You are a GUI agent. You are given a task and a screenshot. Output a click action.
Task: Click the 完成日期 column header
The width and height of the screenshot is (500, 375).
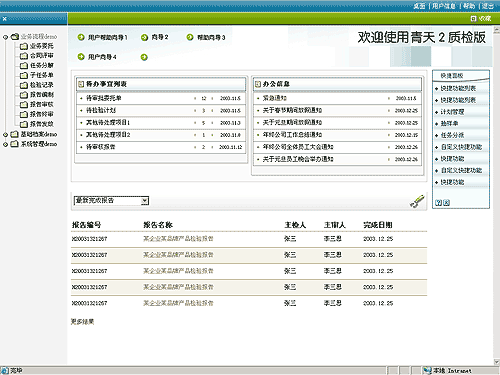pos(378,225)
